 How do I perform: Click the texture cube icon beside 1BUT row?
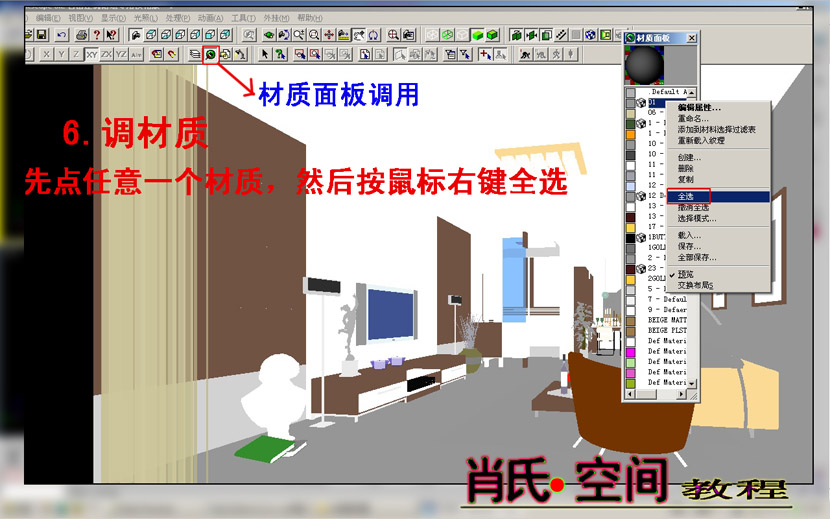pos(640,237)
